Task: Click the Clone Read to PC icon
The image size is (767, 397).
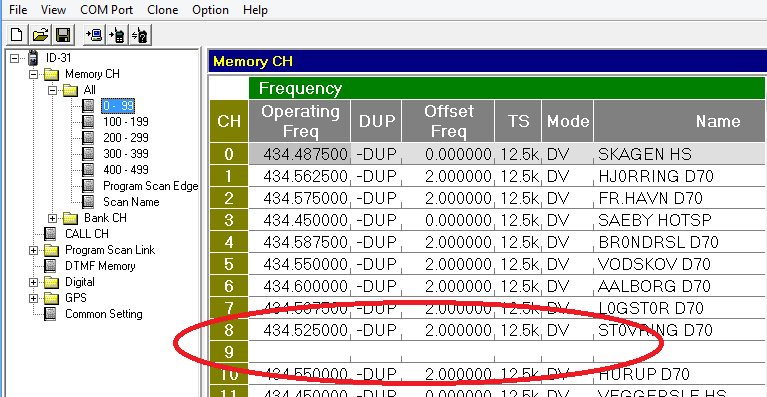Action: tap(94, 35)
